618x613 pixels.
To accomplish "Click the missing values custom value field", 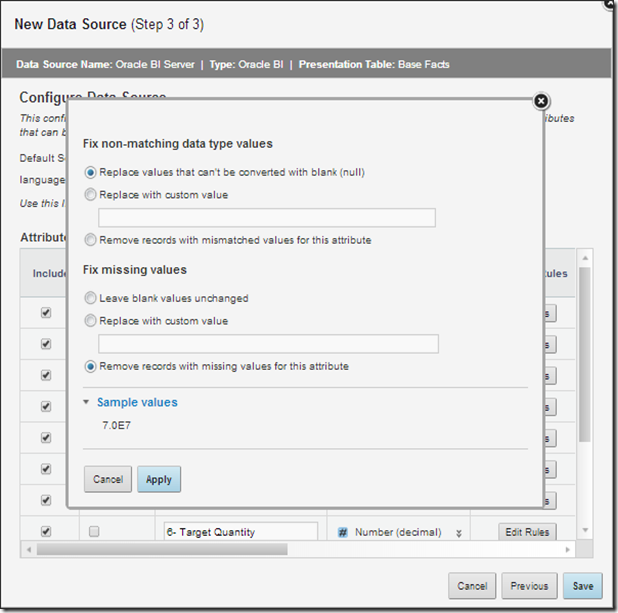I will [268, 344].
